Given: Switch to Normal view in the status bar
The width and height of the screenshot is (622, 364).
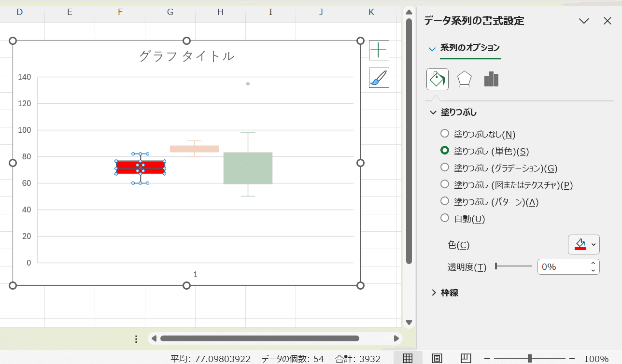Looking at the screenshot, I should 407,358.
